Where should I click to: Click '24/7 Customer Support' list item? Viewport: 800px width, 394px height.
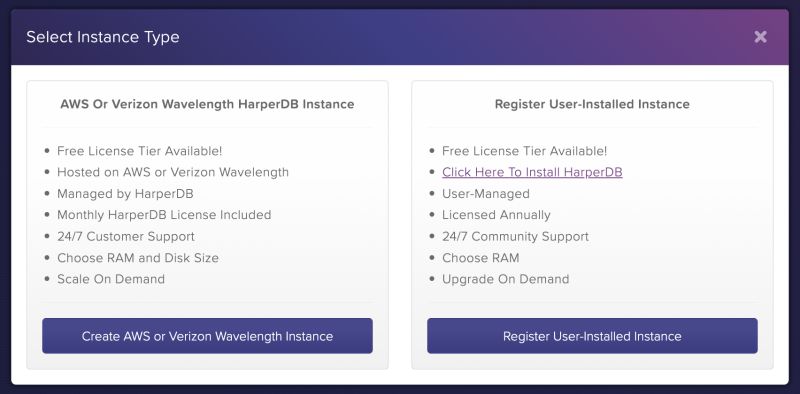point(126,237)
